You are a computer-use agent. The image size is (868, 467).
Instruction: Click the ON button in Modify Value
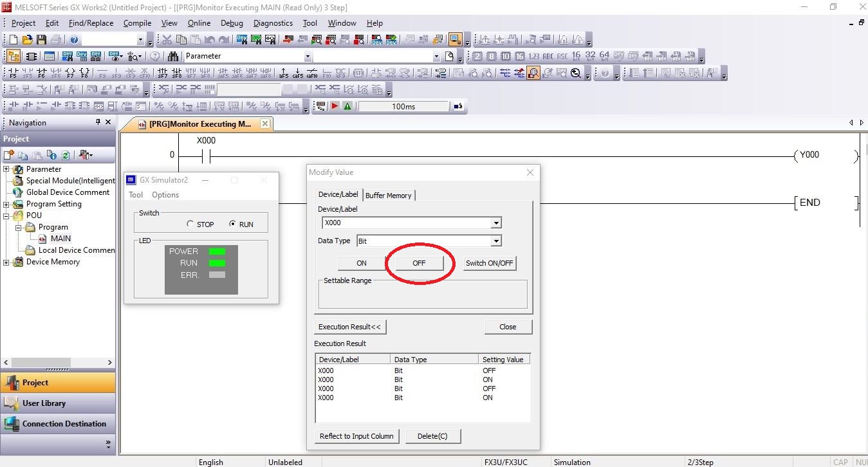[x=362, y=263]
